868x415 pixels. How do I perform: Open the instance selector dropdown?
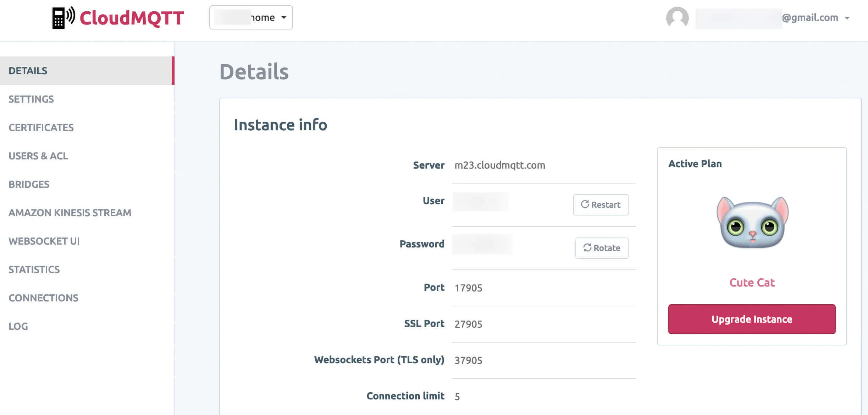(251, 17)
